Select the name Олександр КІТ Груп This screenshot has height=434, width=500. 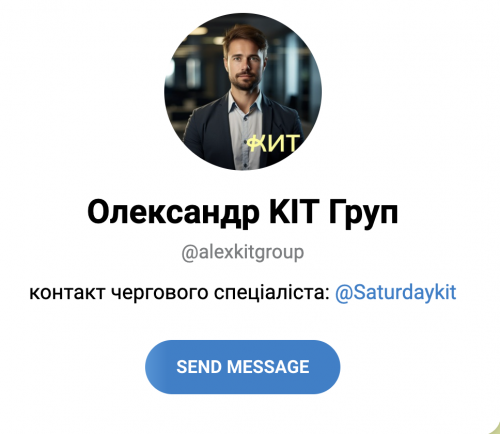[243, 212]
